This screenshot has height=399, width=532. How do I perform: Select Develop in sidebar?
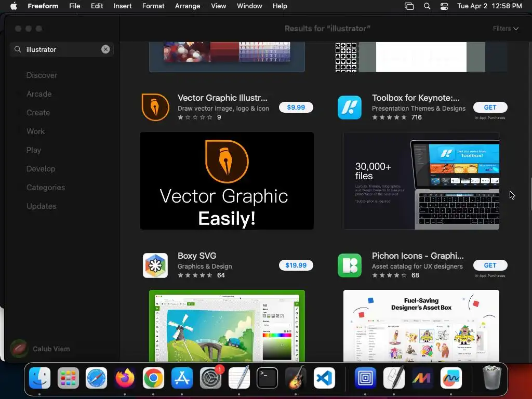pos(41,169)
